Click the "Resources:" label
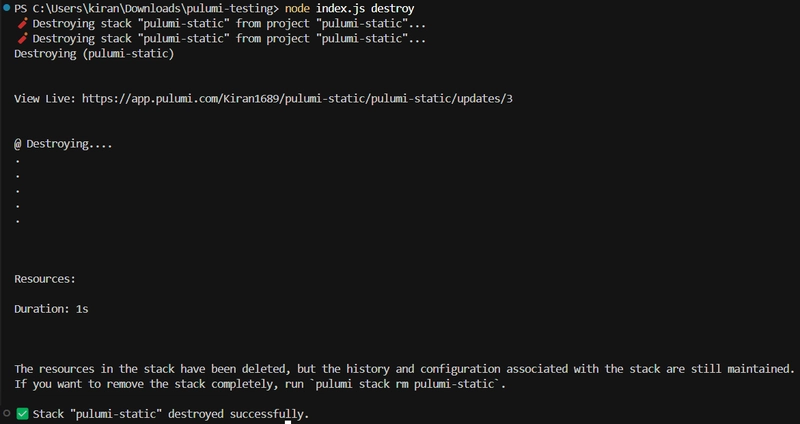The height and width of the screenshot is (424, 800). click(45, 279)
